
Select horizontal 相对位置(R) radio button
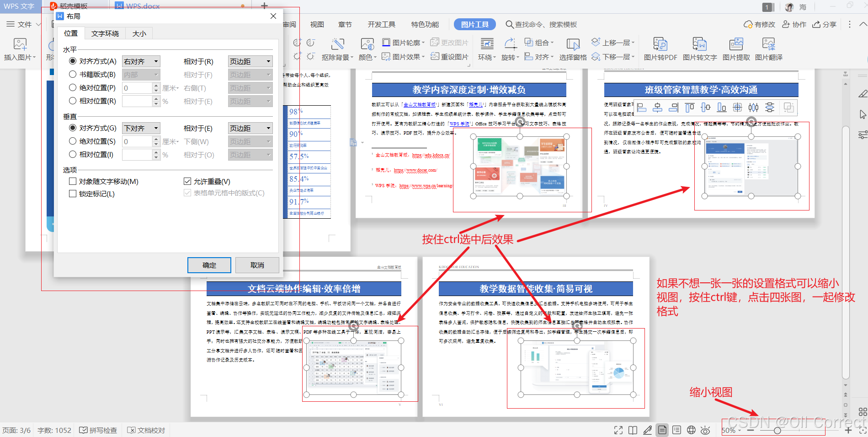click(x=73, y=101)
